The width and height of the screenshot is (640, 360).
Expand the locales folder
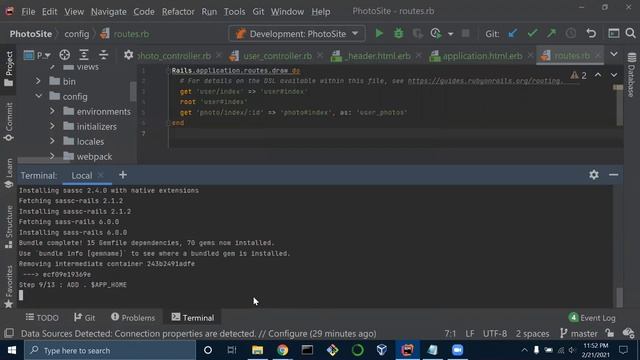pyautogui.click(x=52, y=141)
